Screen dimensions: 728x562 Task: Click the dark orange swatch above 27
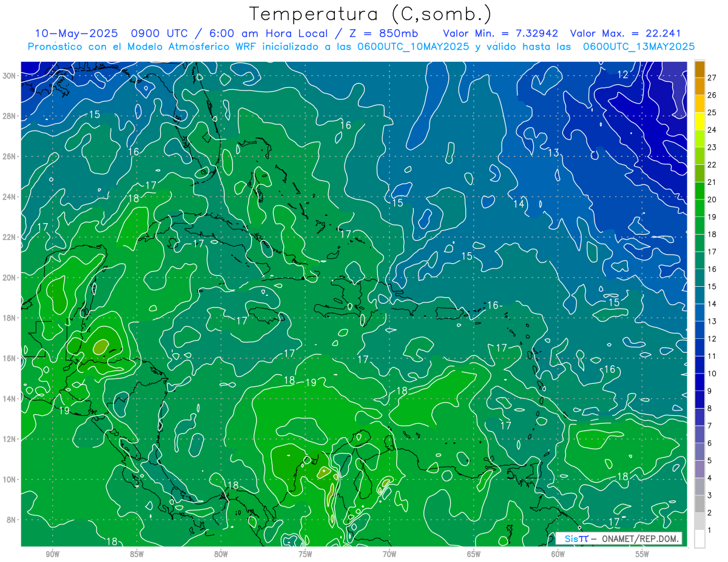click(x=699, y=69)
